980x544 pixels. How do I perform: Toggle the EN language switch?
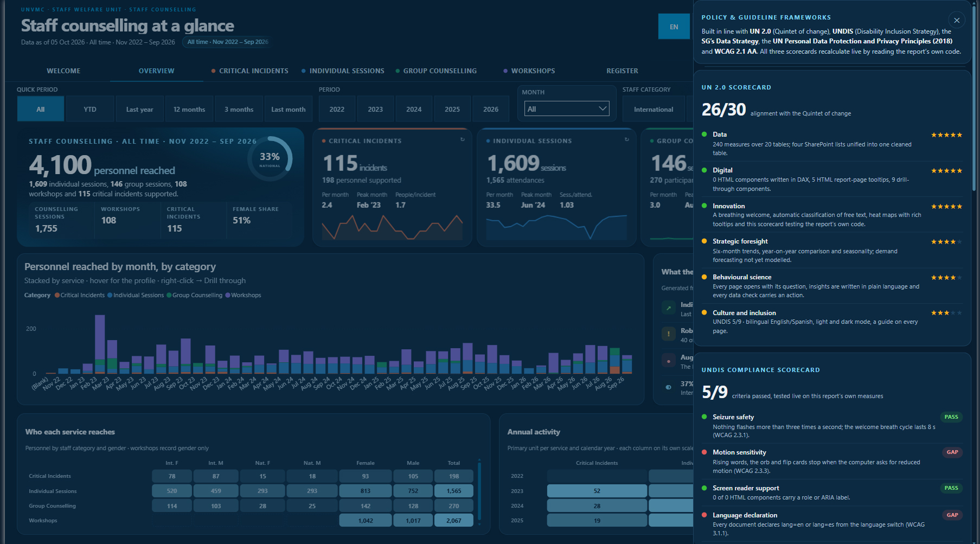[674, 27]
